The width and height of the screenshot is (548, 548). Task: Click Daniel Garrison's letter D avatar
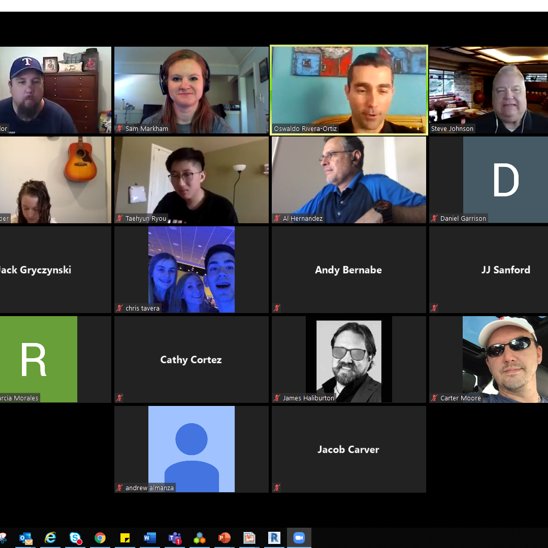pyautogui.click(x=505, y=180)
